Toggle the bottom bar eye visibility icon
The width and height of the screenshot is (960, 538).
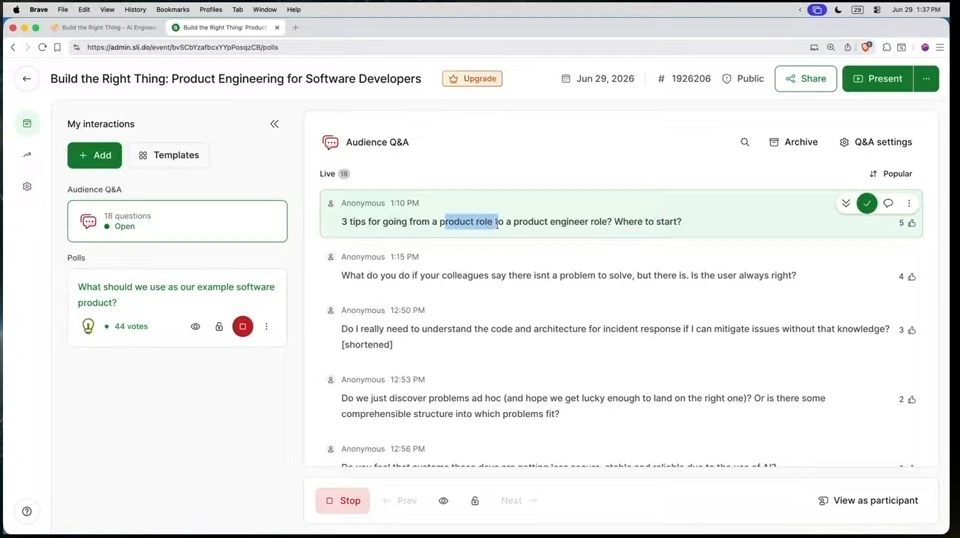coord(443,501)
